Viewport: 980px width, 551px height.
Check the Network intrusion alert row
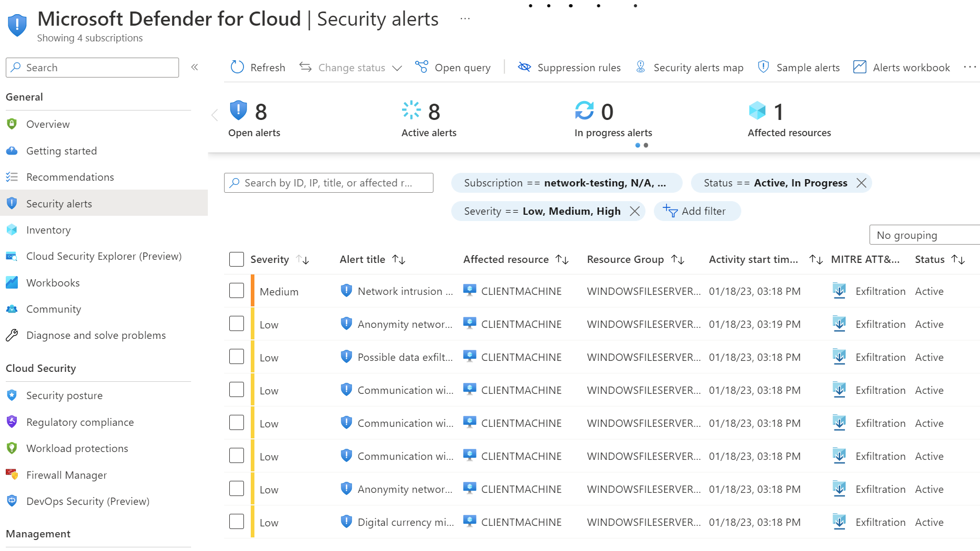(237, 291)
